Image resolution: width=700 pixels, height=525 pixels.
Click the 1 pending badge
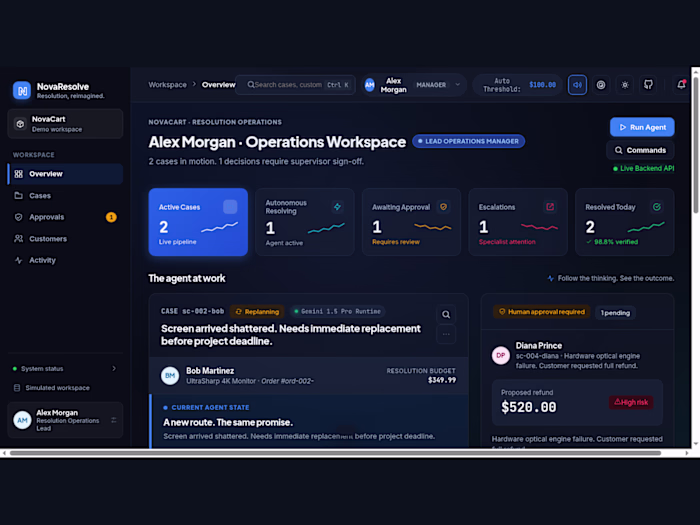615,312
